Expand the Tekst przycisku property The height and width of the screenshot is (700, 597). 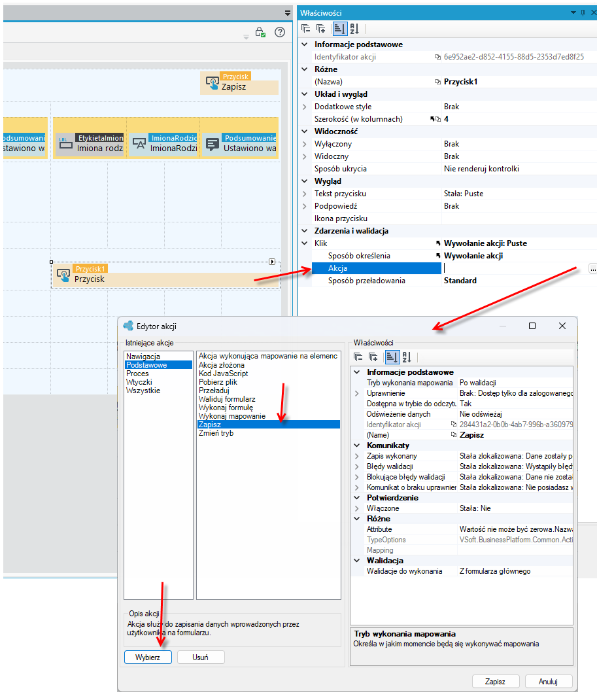(305, 194)
